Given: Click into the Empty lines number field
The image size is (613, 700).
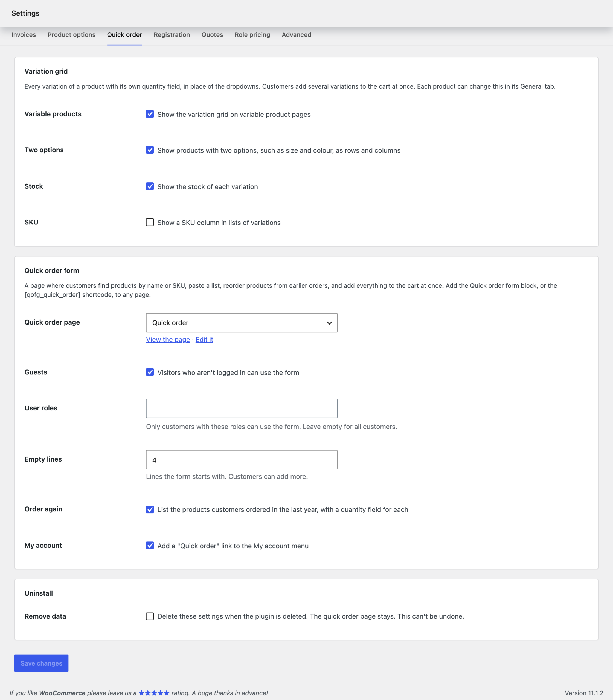Looking at the screenshot, I should coord(242,459).
